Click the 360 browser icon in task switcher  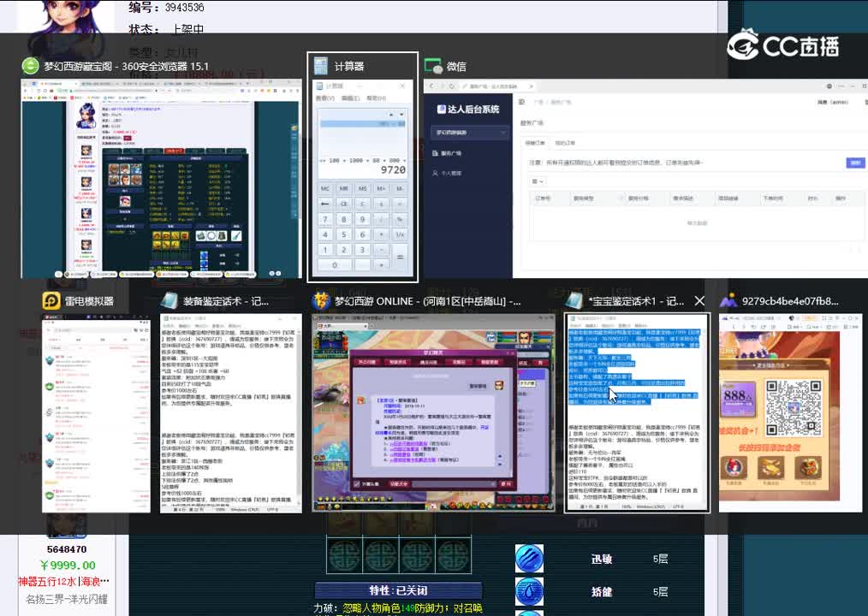31,66
